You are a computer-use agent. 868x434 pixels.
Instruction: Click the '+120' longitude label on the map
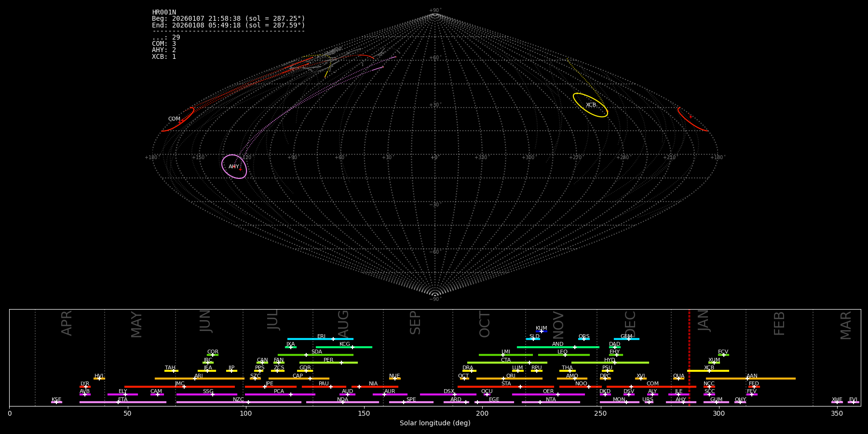245,158
